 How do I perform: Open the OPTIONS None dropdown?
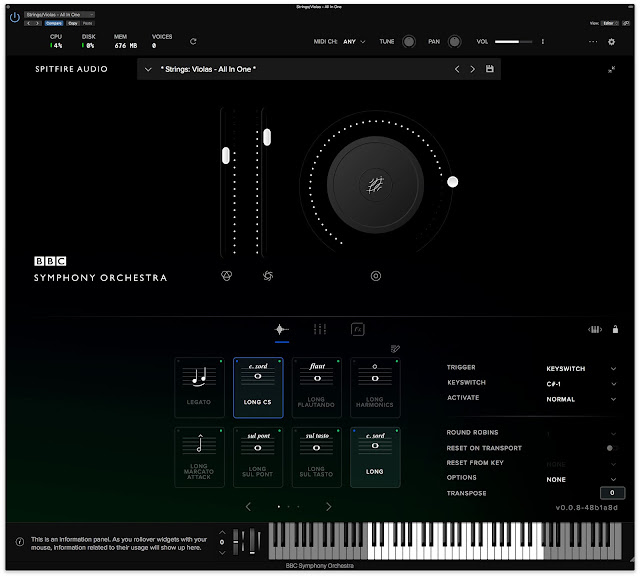[x=581, y=479]
